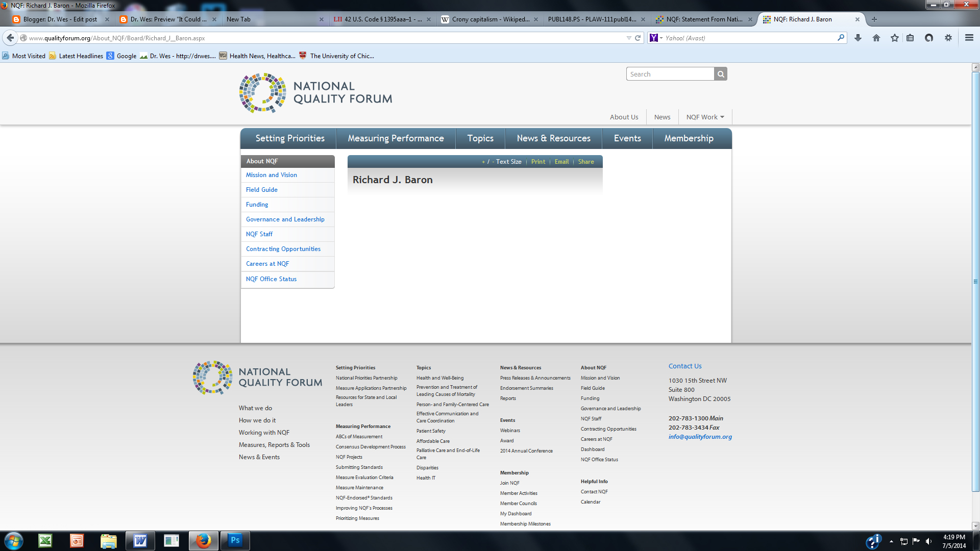Open the Setting Priorities menu
The height and width of the screenshot is (551, 980).
[290, 138]
